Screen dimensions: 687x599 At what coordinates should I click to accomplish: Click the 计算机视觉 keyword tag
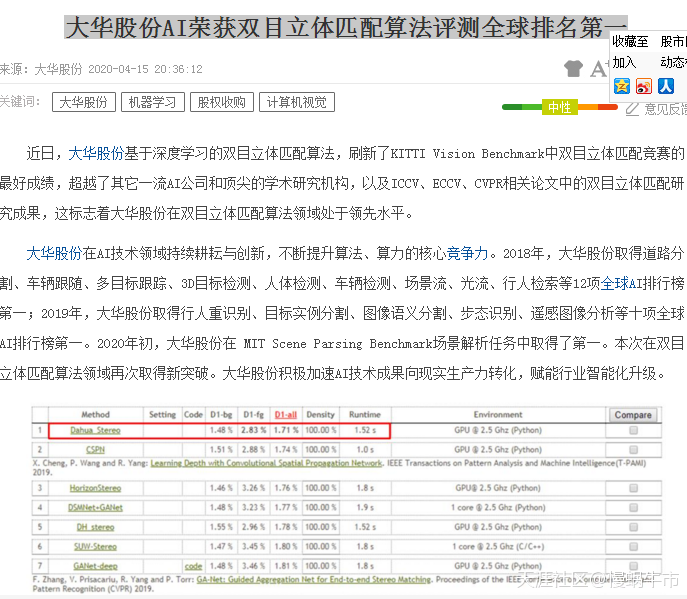coord(297,102)
